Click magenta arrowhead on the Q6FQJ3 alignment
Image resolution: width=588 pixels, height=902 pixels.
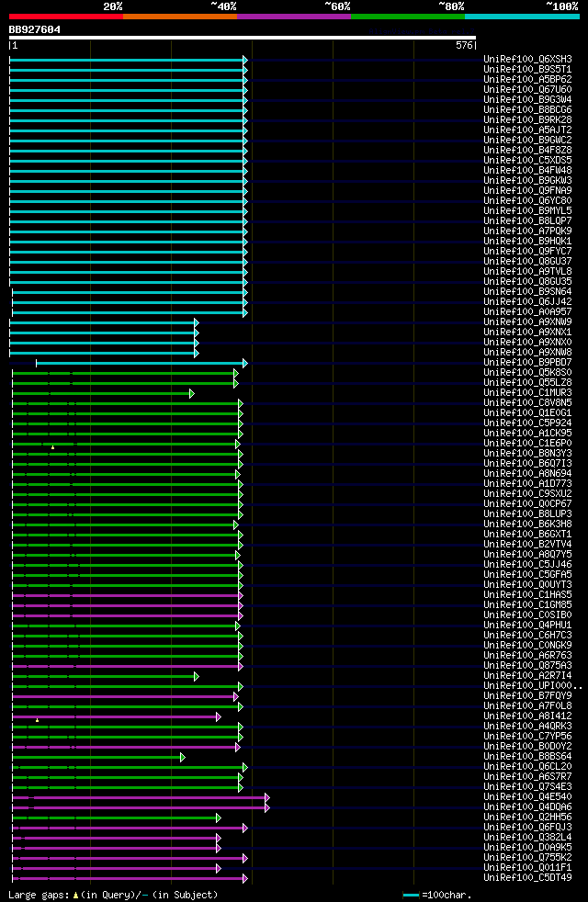pos(245,828)
